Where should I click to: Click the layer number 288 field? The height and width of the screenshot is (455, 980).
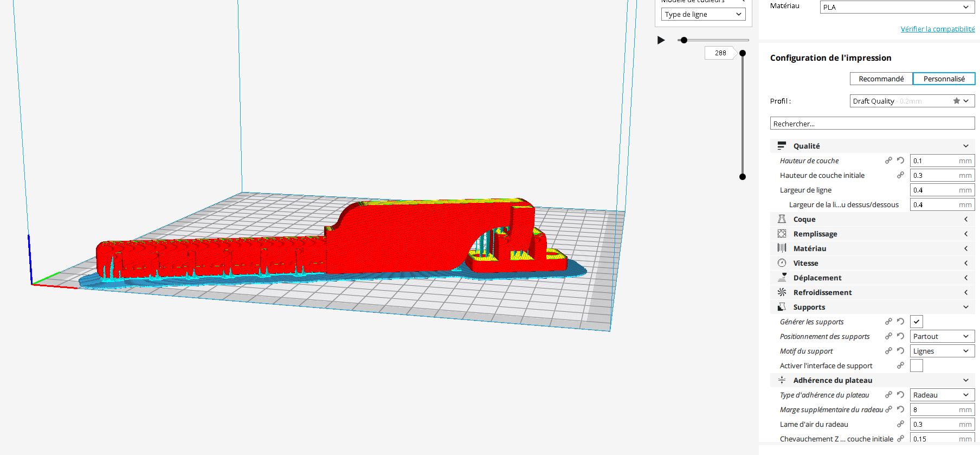tap(720, 53)
